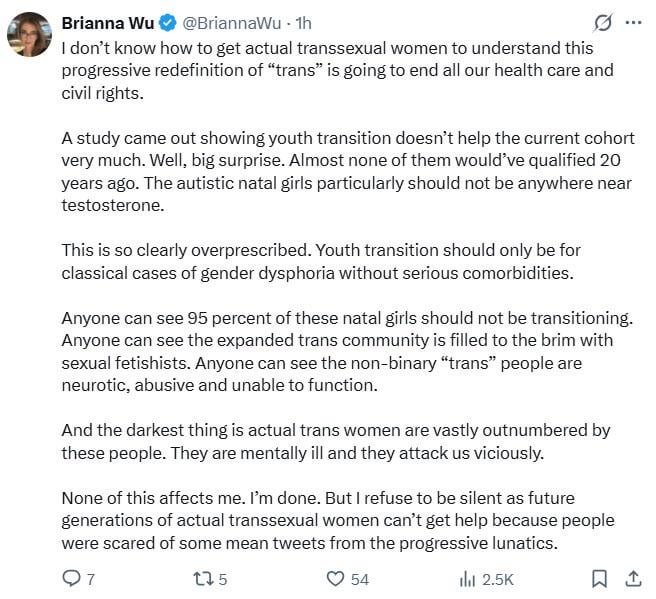This screenshot has height=599, width=656.
Task: Click the reply speech bubble icon
Action: coord(71,578)
